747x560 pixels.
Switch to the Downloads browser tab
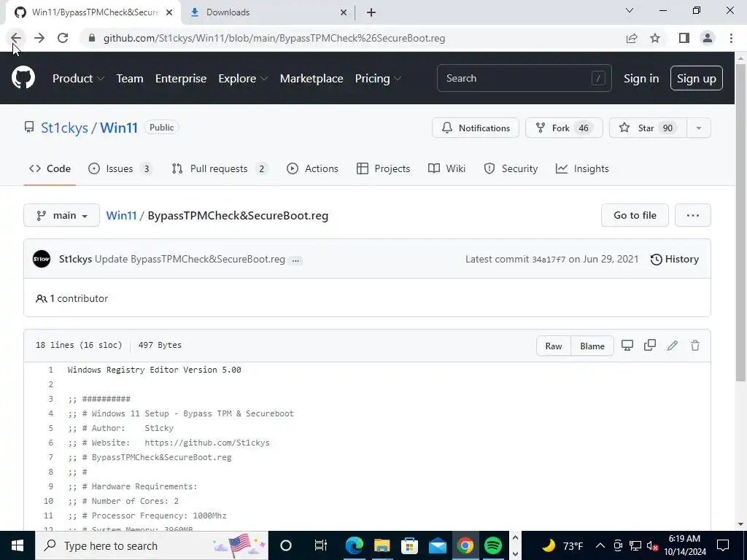(x=268, y=13)
